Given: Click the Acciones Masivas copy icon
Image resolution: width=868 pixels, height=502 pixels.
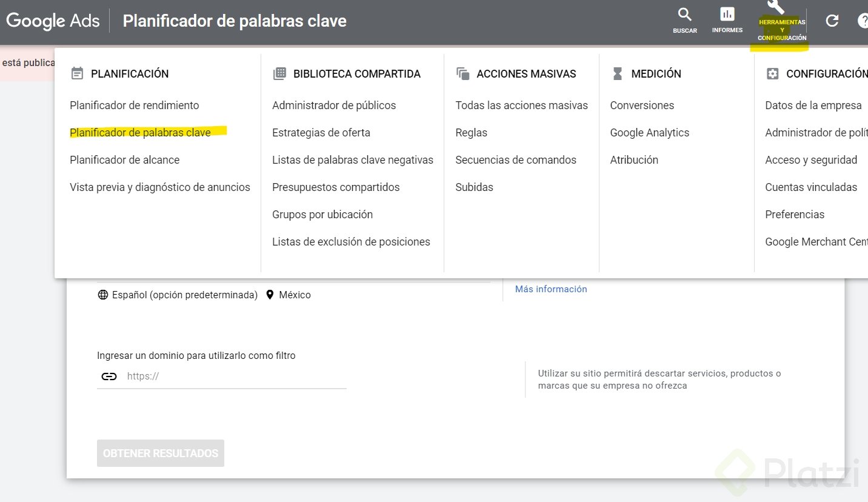Looking at the screenshot, I should 462,73.
